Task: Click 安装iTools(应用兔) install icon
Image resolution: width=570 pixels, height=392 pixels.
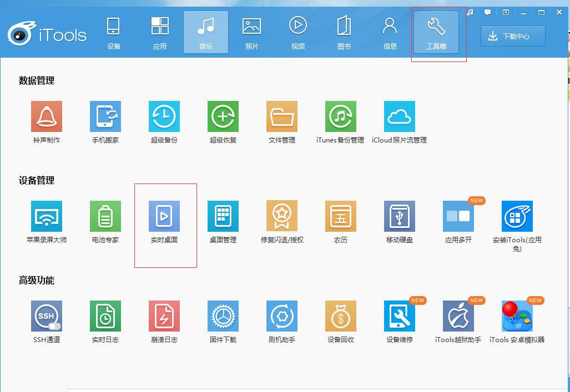Action: 517,216
